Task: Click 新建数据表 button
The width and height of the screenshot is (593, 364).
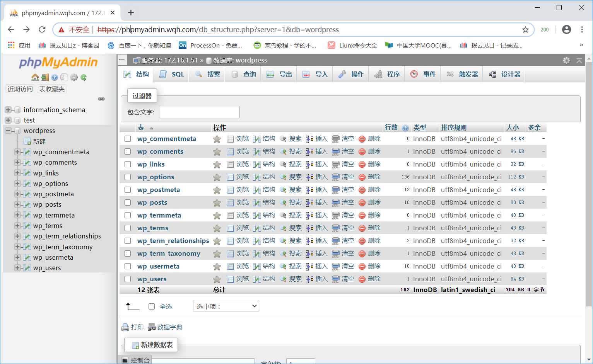Action: (x=151, y=345)
